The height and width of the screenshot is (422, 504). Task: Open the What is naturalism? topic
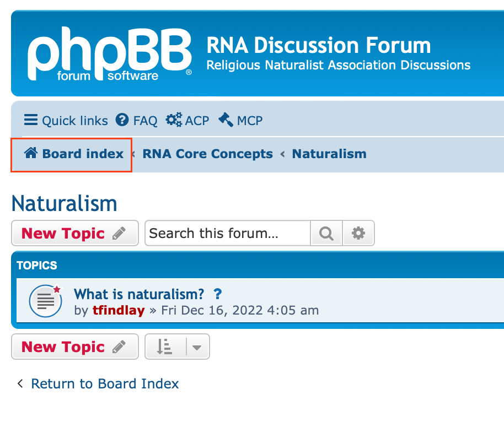pyautogui.click(x=139, y=294)
